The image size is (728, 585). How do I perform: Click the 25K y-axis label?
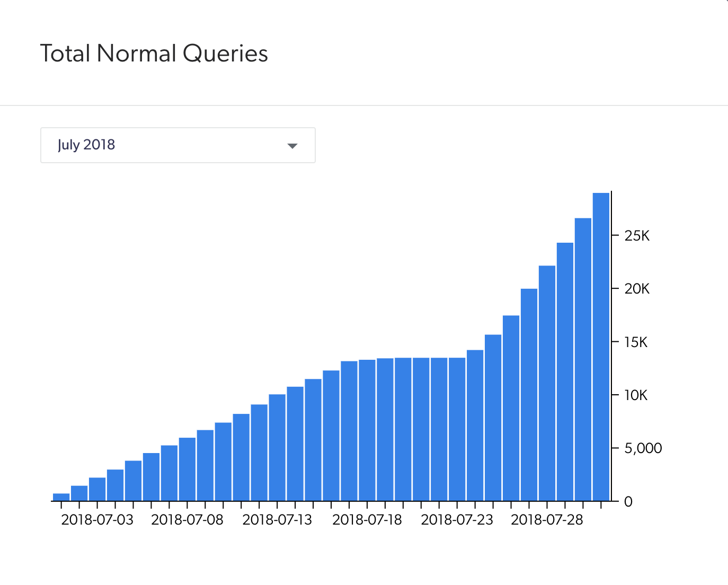(x=637, y=236)
